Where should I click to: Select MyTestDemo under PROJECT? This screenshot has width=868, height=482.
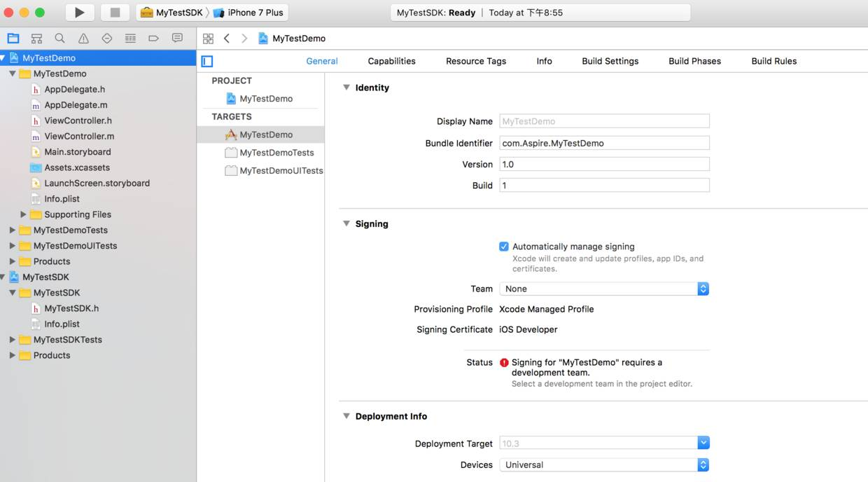(x=260, y=99)
